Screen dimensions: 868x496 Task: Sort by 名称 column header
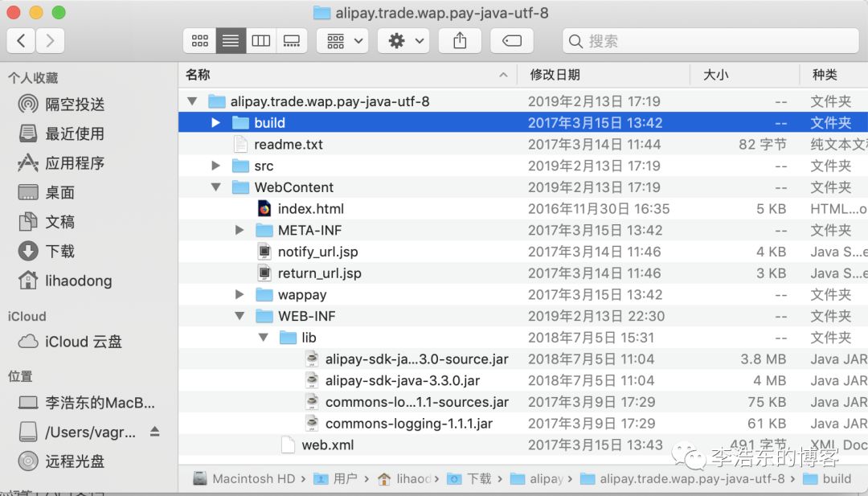pyautogui.click(x=347, y=75)
